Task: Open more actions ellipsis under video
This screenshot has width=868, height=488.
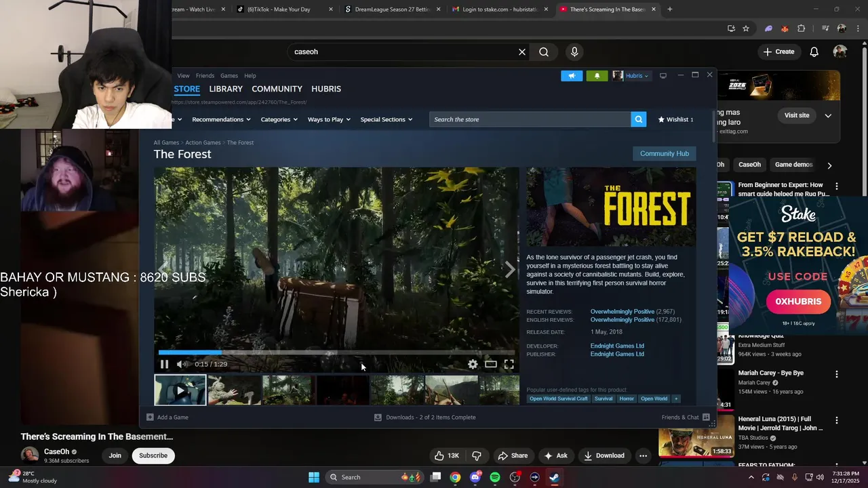Action: click(643, 455)
